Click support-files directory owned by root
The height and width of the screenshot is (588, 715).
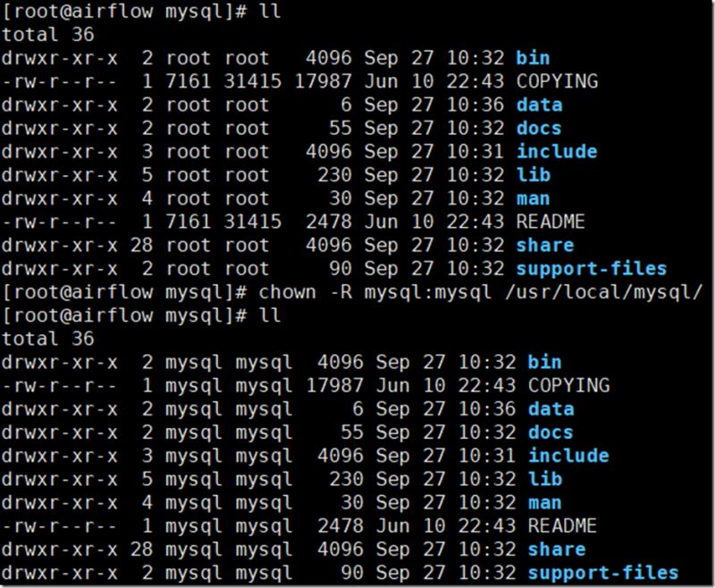pyautogui.click(x=591, y=268)
